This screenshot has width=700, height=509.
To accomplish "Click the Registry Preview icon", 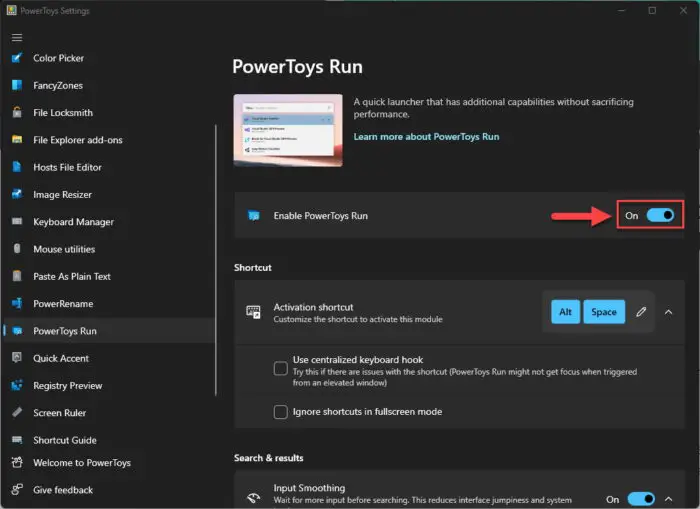I will [17, 385].
